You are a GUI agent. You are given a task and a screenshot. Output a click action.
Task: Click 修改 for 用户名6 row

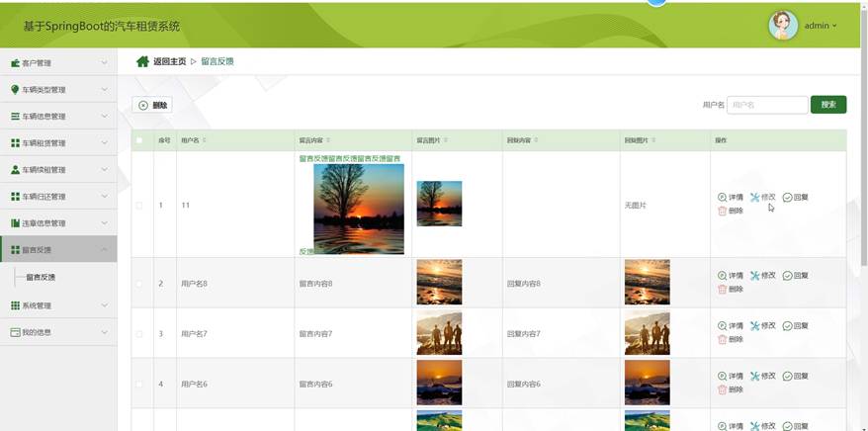coord(763,377)
